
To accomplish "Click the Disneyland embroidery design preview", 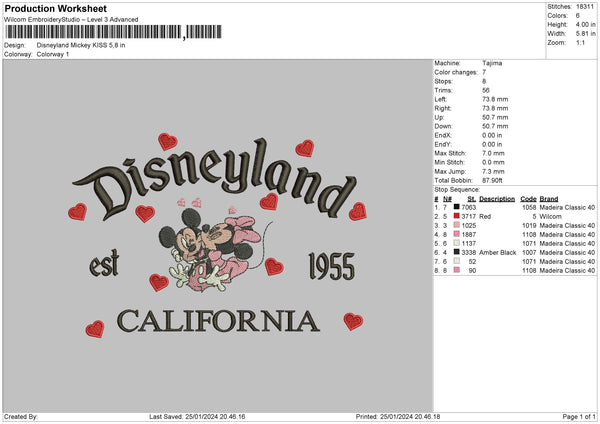I will [218, 235].
